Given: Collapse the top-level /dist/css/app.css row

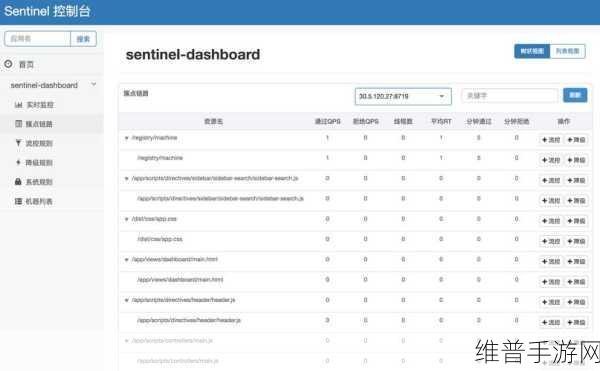Looking at the screenshot, I should pos(127,219).
